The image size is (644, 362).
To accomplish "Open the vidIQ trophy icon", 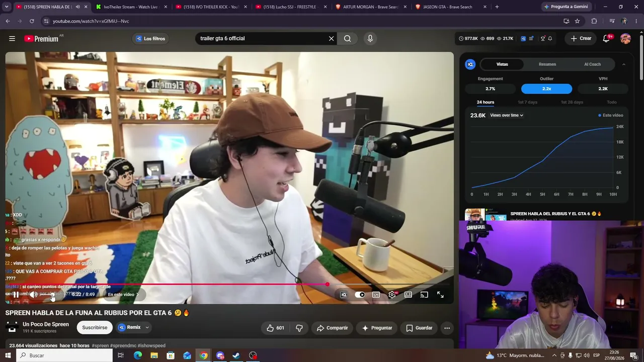I will (542, 39).
